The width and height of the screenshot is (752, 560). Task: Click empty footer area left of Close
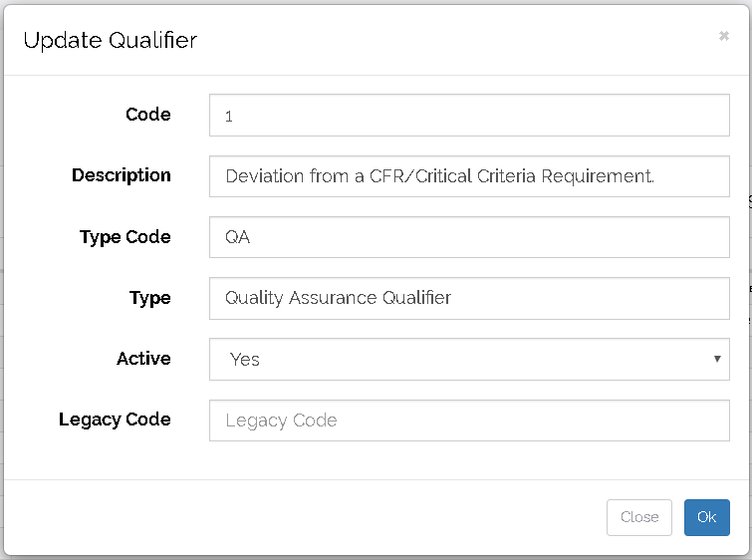299,517
